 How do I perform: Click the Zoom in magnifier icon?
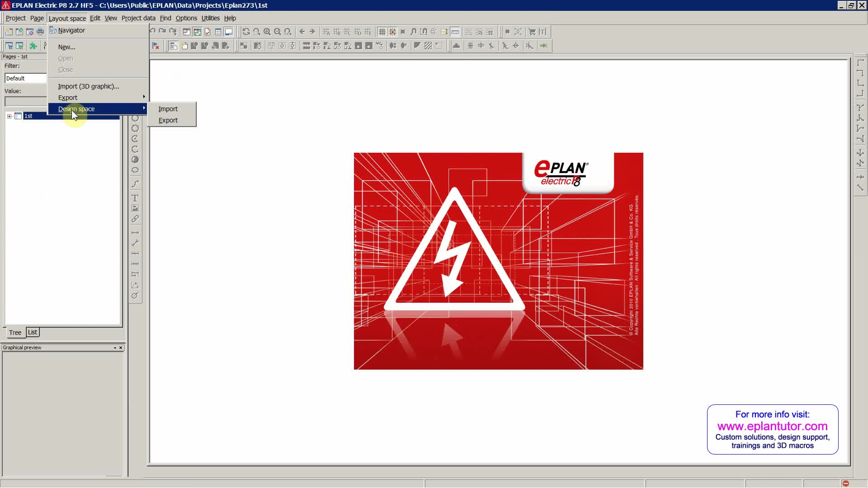point(267,32)
